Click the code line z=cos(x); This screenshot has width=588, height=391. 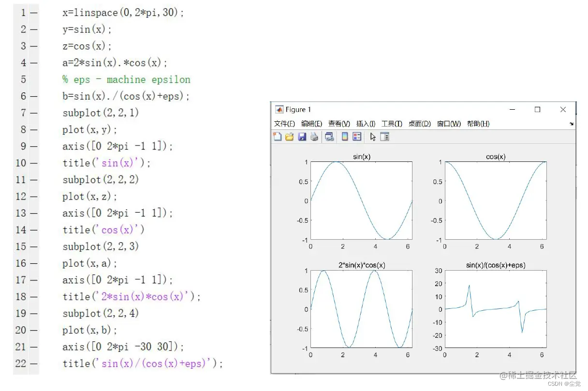tap(87, 46)
